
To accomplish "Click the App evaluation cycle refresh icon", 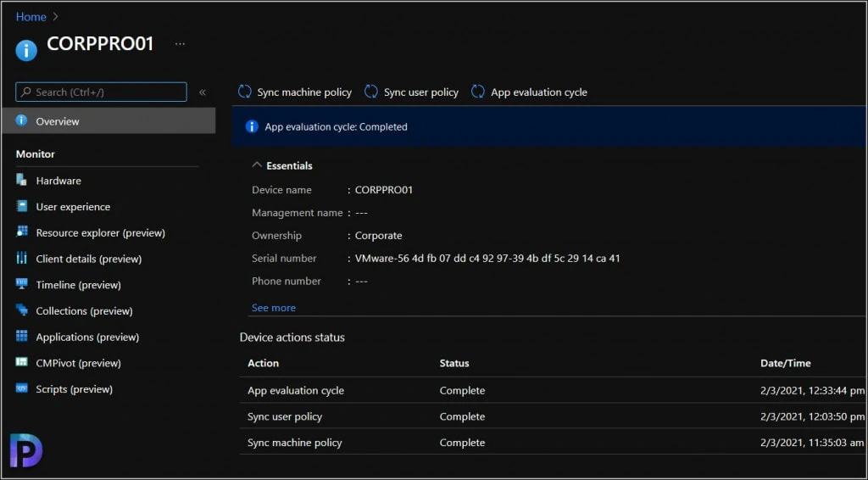I will point(478,92).
